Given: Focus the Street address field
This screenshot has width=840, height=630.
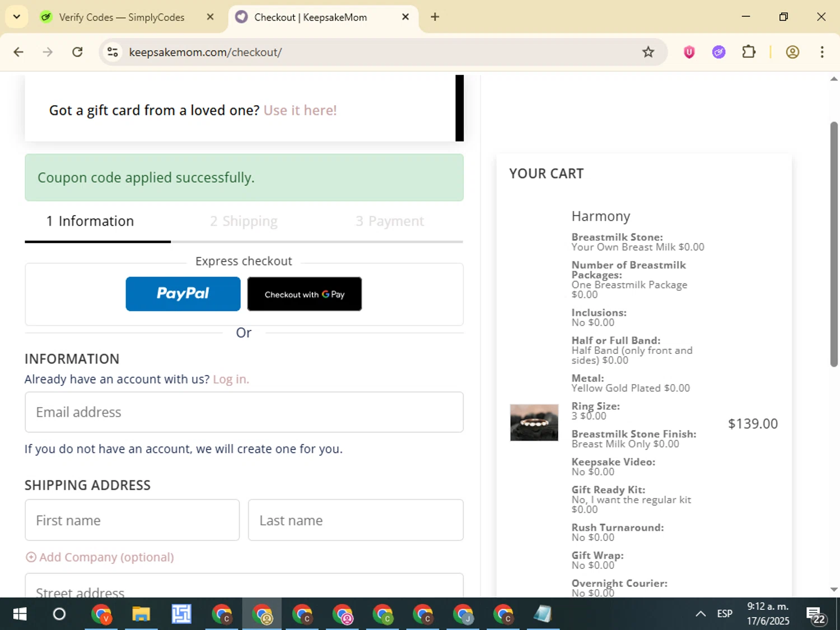Looking at the screenshot, I should (x=244, y=585).
